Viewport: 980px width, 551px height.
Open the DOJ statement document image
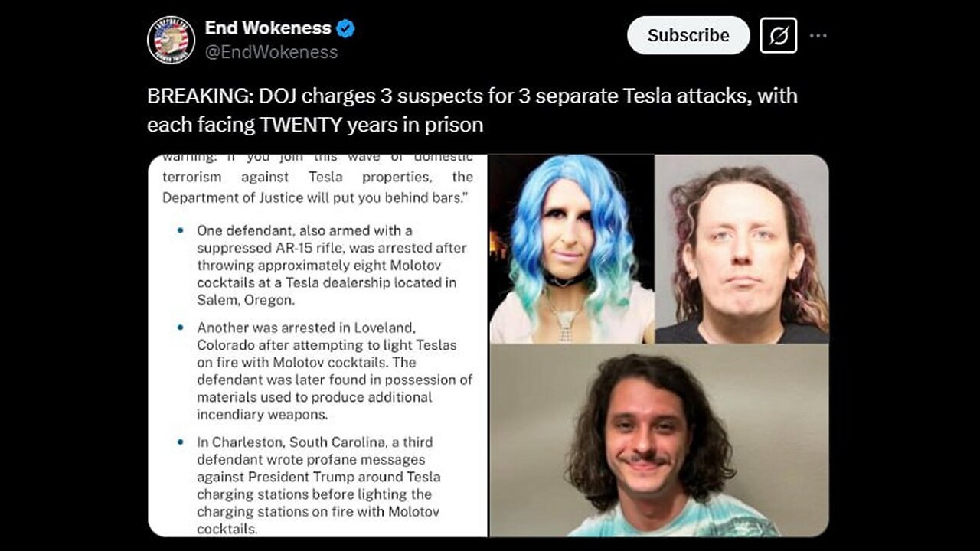point(318,345)
